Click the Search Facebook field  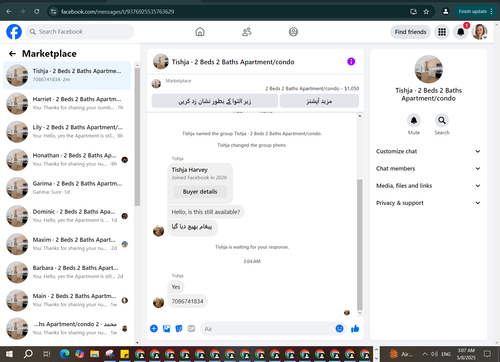[80, 32]
